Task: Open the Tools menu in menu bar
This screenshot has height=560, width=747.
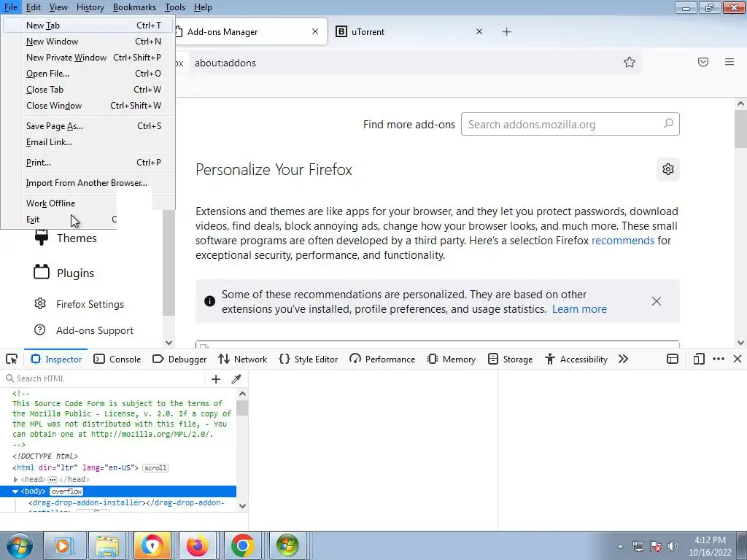Action: coord(175,7)
